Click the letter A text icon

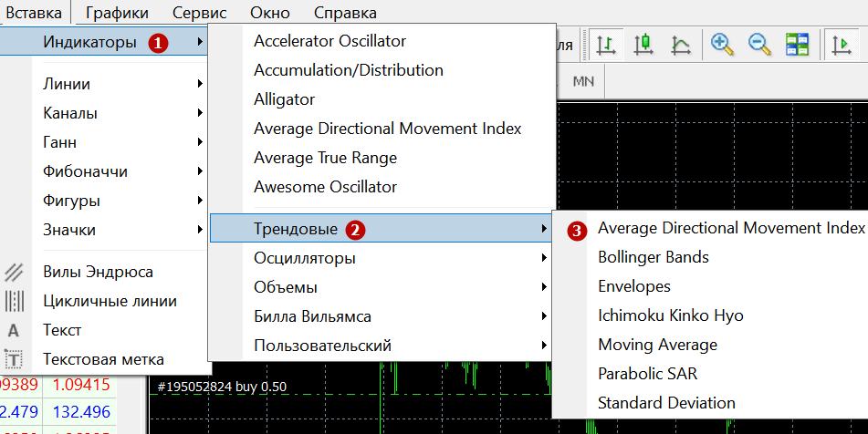[14, 331]
